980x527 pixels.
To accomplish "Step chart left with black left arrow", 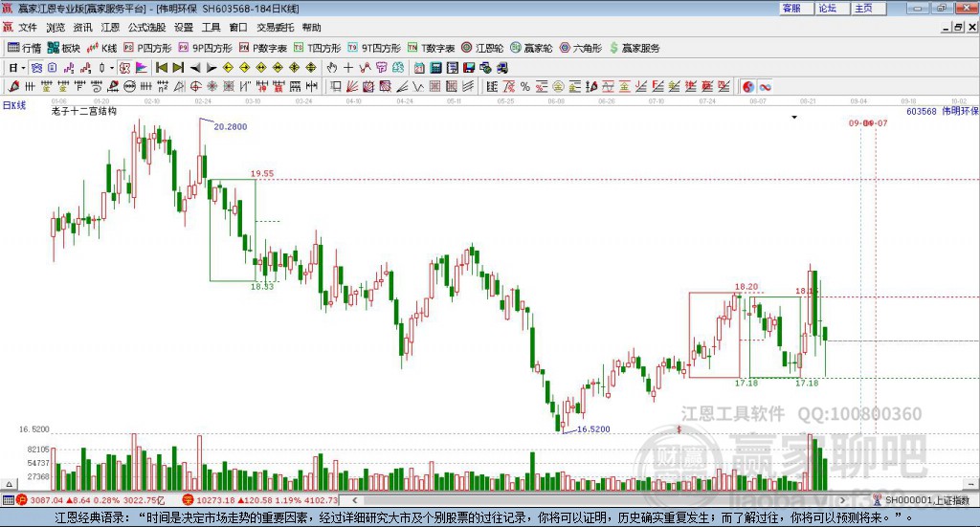I will (195, 68).
